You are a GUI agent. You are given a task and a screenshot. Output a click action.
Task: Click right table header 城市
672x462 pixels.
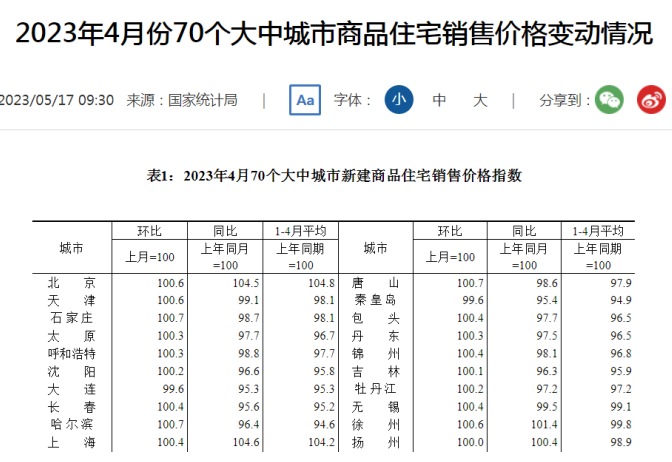click(x=375, y=248)
